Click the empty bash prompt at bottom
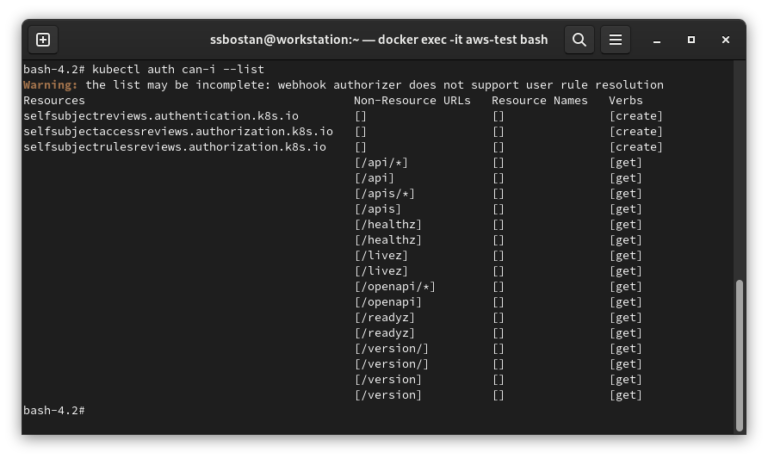The width and height of the screenshot is (768, 459). tap(54, 411)
